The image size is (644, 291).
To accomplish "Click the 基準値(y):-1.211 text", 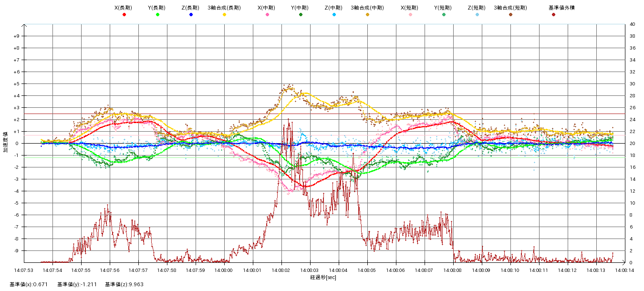I will (77, 284).
